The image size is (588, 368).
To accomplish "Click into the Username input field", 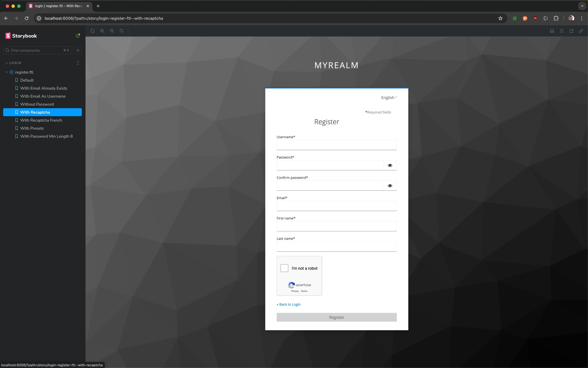I will (x=336, y=145).
